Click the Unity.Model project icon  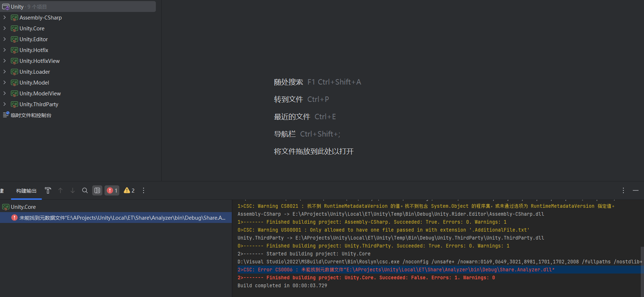click(x=14, y=83)
